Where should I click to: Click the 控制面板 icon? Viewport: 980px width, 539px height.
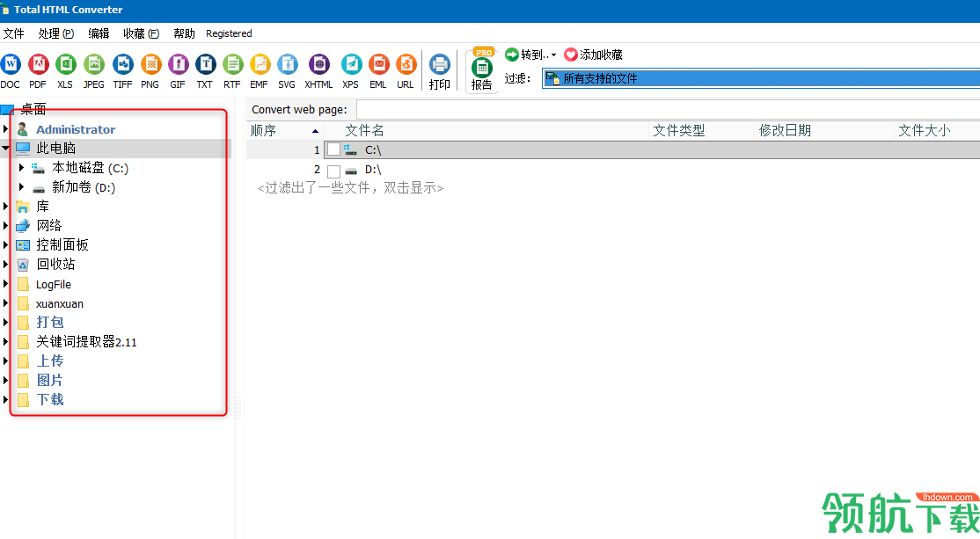click(x=23, y=245)
